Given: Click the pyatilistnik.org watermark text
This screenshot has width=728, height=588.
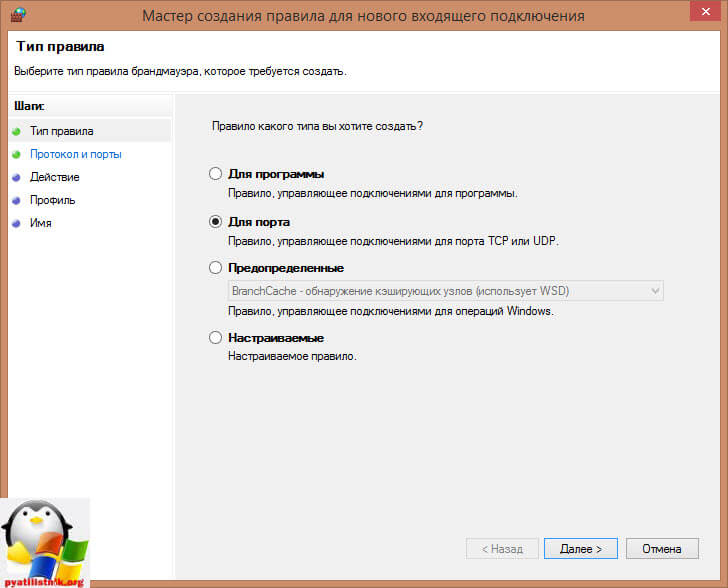Looking at the screenshot, I should point(45,579).
